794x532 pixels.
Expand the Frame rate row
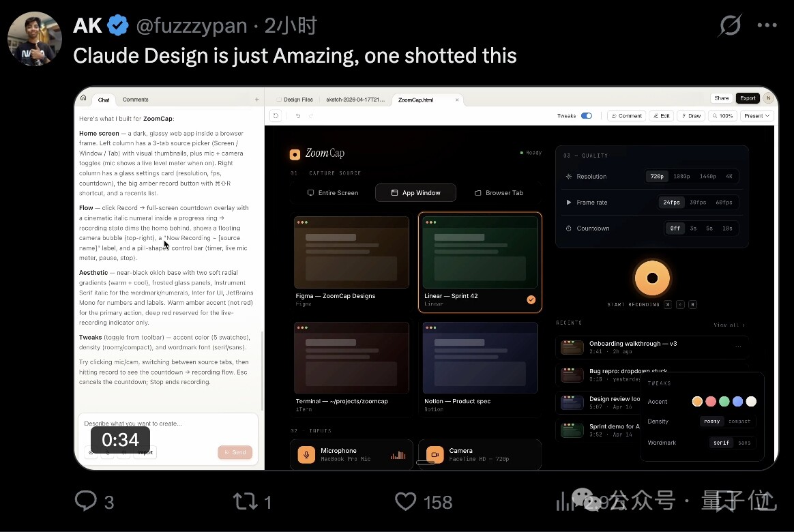point(570,202)
